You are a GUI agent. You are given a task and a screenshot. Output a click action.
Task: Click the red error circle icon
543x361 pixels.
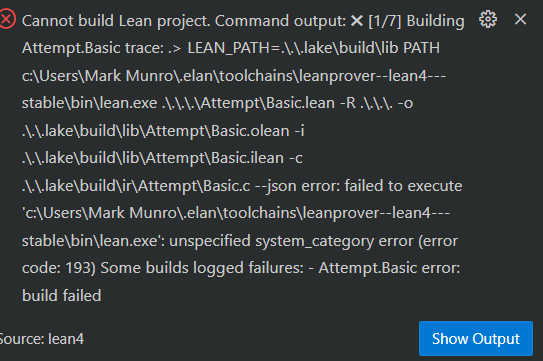click(7, 19)
